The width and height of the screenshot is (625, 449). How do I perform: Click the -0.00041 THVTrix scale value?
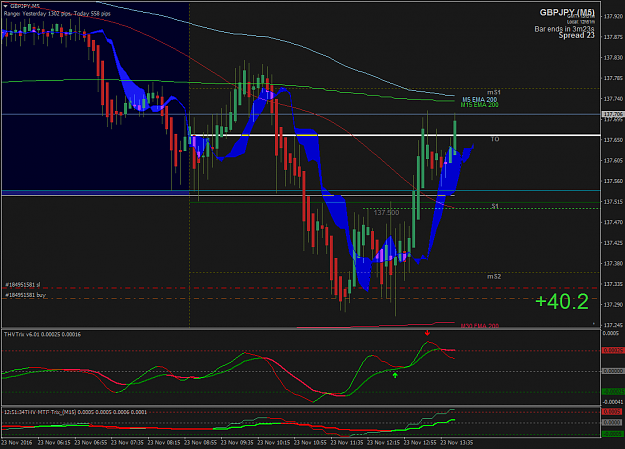pyautogui.click(x=613, y=402)
